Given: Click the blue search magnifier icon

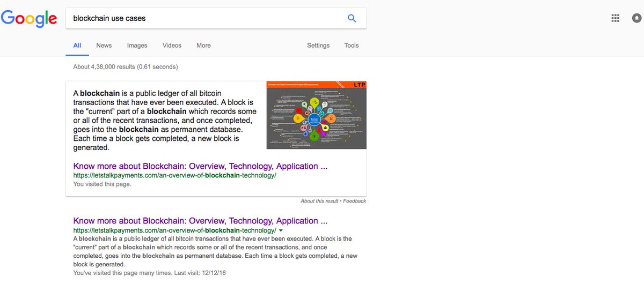Looking at the screenshot, I should coord(352,18).
